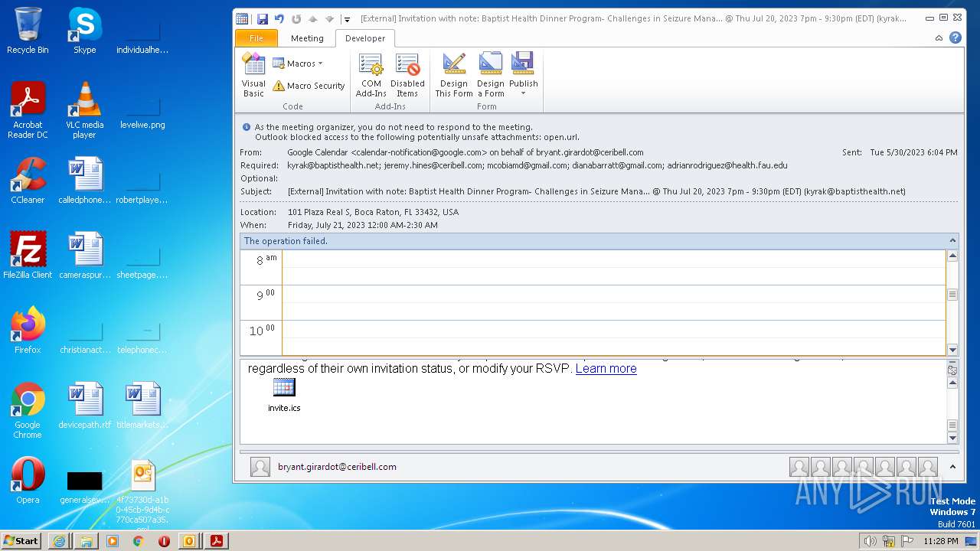This screenshot has height=551, width=980.
Task: Open CCleaner desktop shortcut
Action: (x=28, y=181)
